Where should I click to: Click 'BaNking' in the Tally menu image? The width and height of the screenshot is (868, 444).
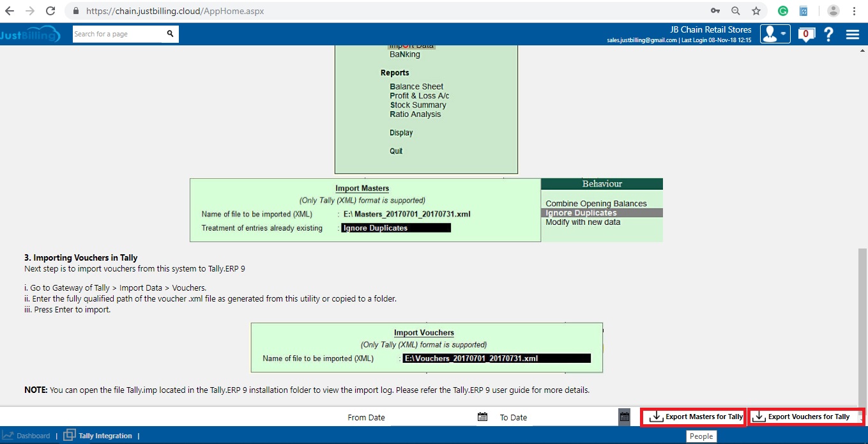coord(405,54)
